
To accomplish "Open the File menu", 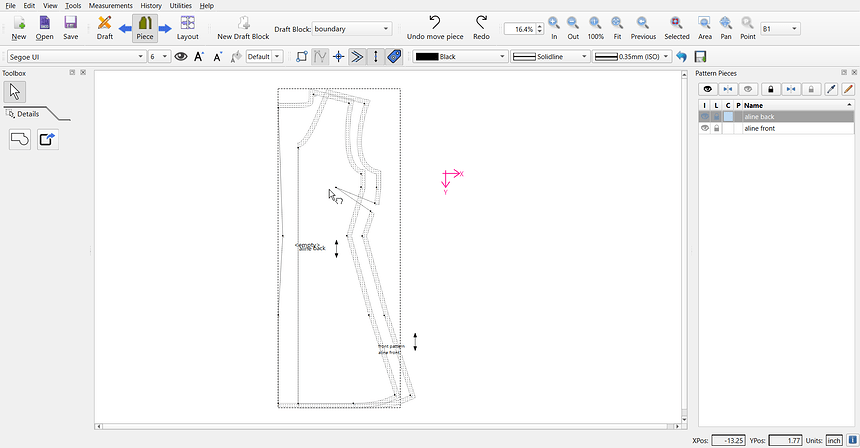I will point(10,5).
